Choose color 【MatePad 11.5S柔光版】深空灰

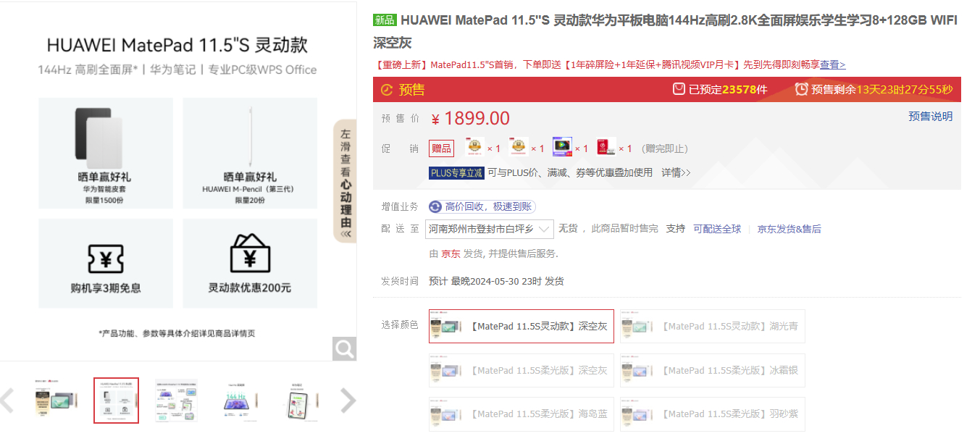(x=522, y=370)
